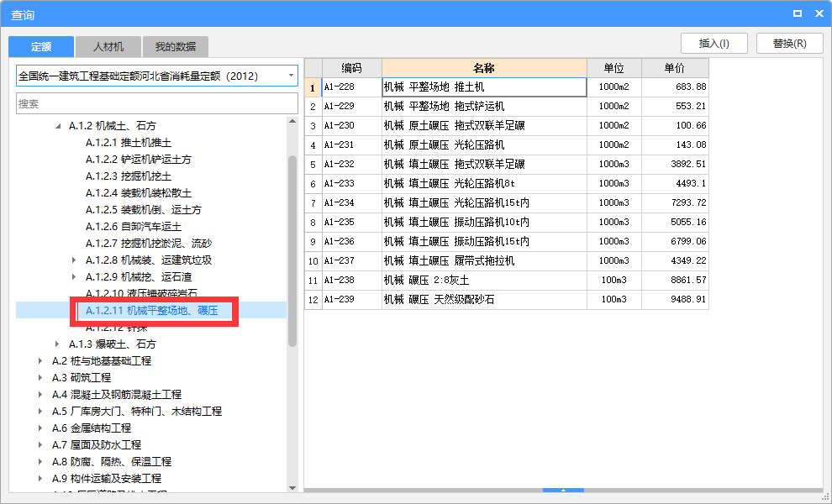Expand the A.3 砌筑工程 node
The height and width of the screenshot is (504, 832).
click(x=40, y=378)
